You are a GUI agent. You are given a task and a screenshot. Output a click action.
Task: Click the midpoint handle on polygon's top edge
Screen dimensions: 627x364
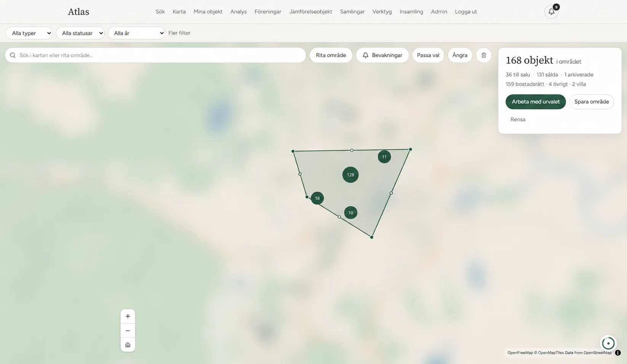352,150
